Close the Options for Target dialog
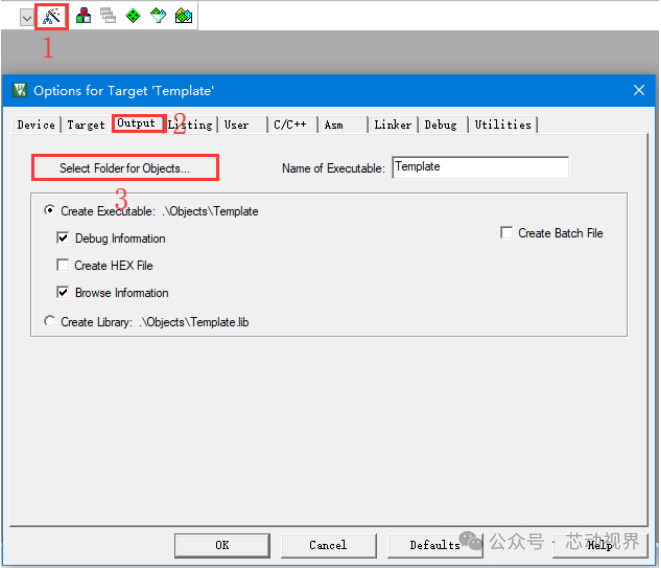661x568 pixels. (639, 90)
